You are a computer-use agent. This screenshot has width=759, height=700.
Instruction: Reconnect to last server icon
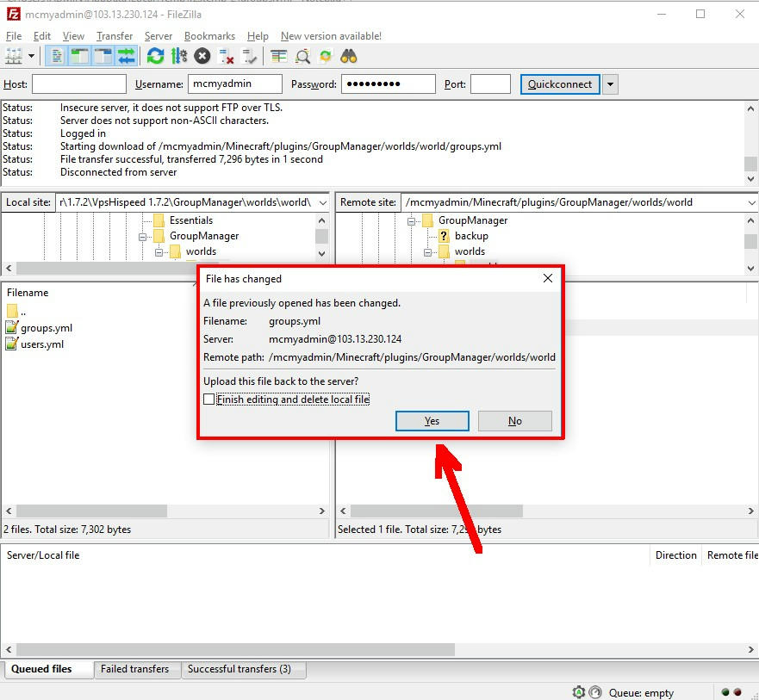click(250, 56)
